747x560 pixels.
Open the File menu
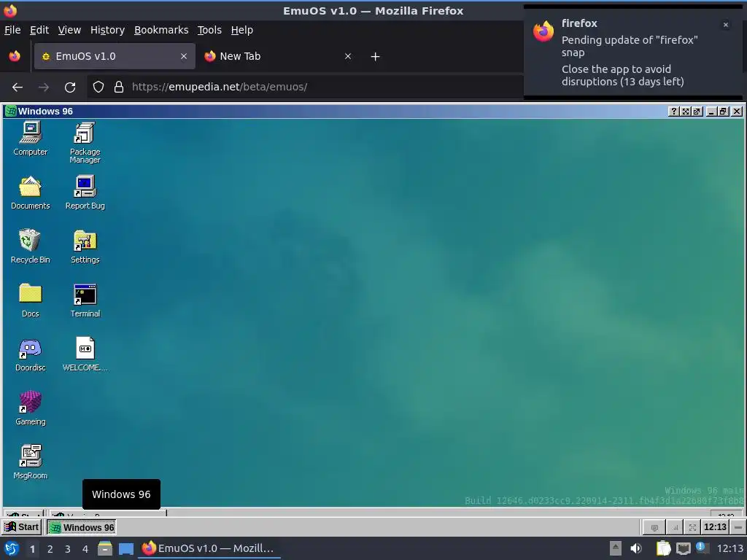[12, 29]
